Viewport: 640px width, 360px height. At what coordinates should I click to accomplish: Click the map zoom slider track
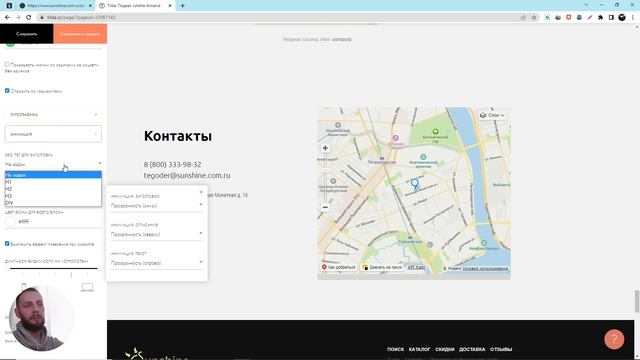325,178
